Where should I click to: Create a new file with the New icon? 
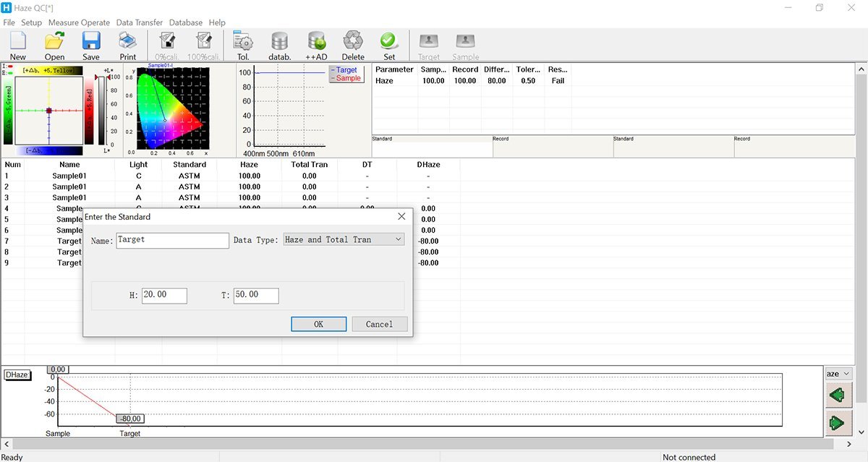[x=17, y=46]
